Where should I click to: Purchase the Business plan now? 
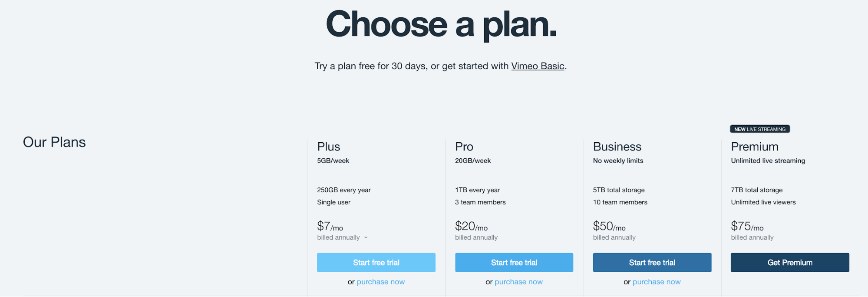tap(657, 282)
